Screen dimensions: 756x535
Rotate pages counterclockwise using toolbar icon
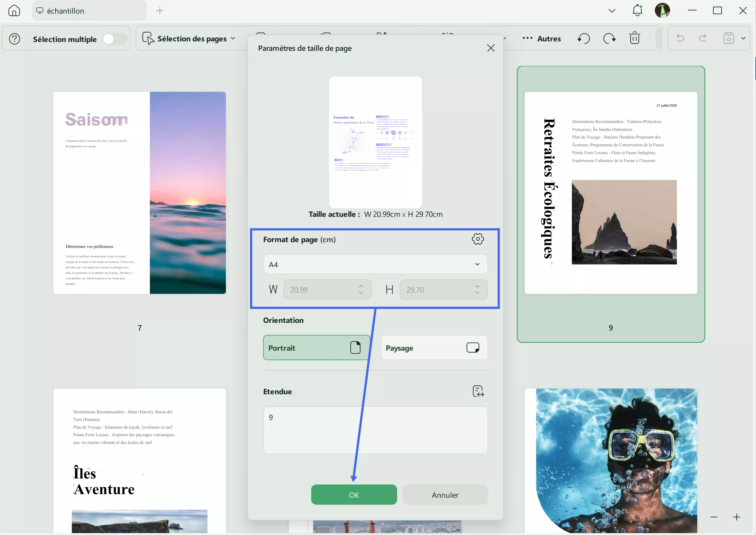pyautogui.click(x=584, y=39)
